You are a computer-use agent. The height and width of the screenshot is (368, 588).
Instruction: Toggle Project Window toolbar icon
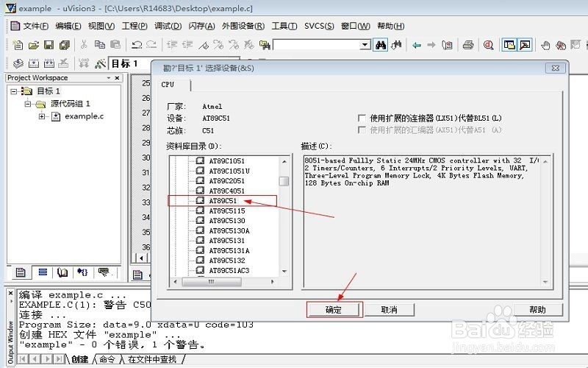509,45
